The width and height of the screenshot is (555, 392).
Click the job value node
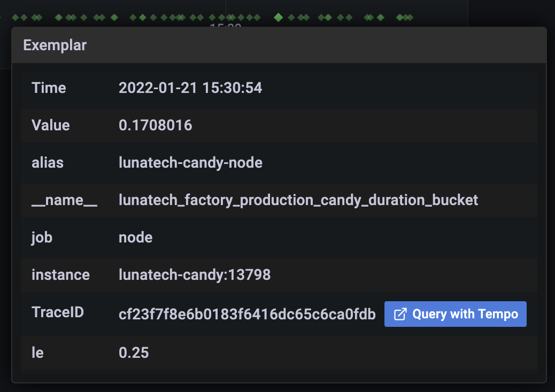pos(136,238)
